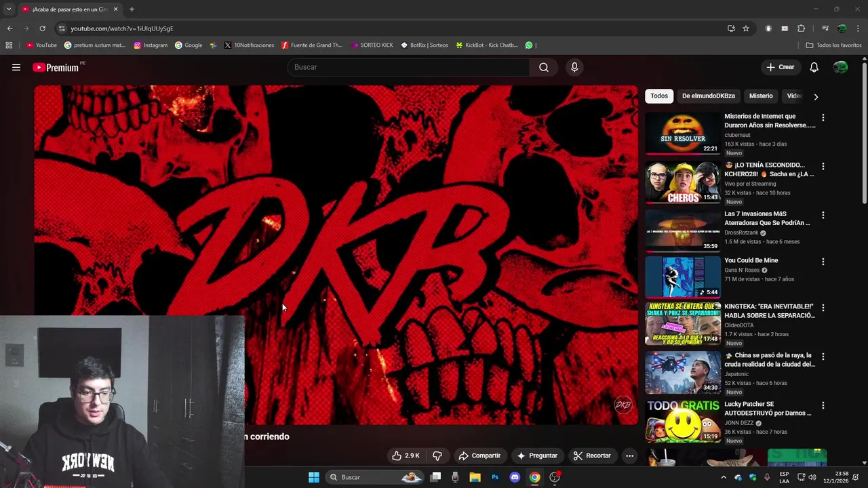The width and height of the screenshot is (868, 488).
Task: Select the Todos filter chip
Action: coord(659,96)
